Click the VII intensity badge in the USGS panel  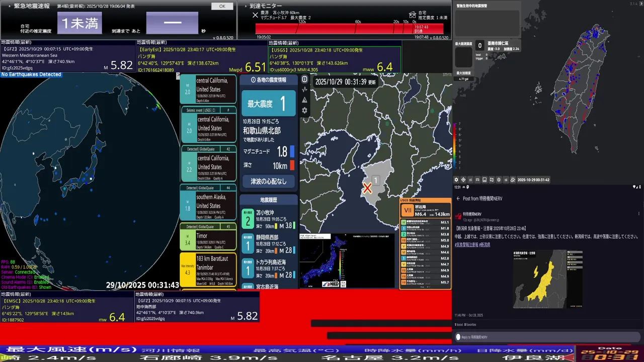(408, 211)
